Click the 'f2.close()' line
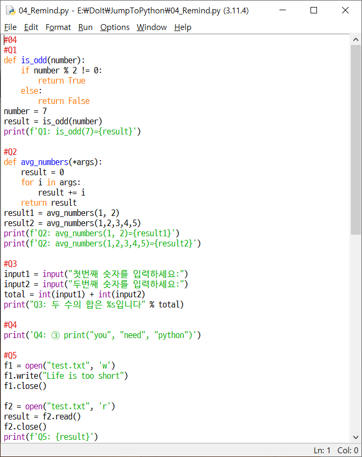 click(x=25, y=427)
